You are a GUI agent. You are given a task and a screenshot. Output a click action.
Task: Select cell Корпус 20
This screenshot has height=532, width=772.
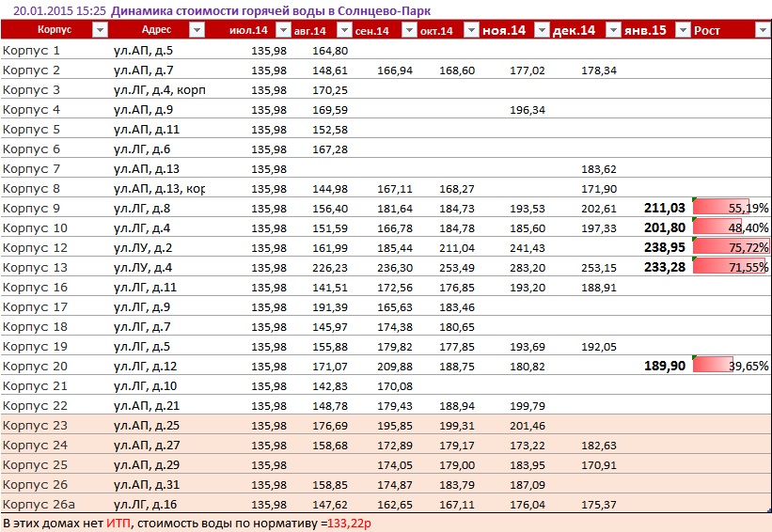(x=35, y=366)
